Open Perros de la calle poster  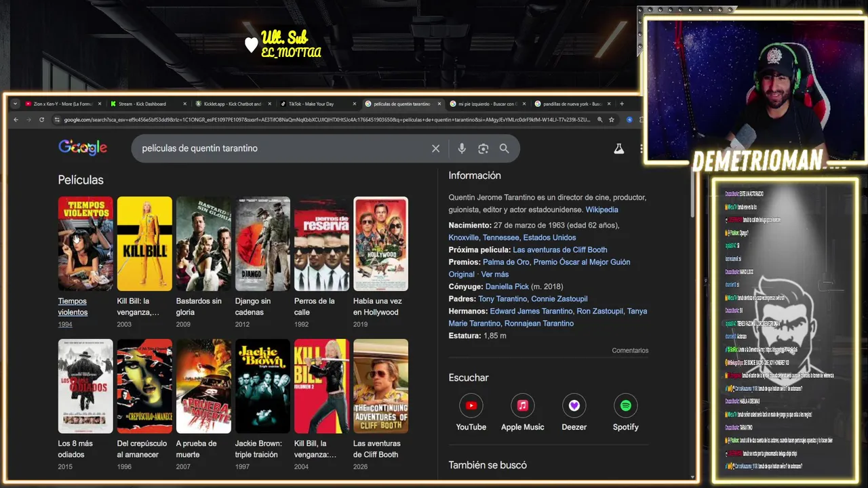[x=321, y=243]
